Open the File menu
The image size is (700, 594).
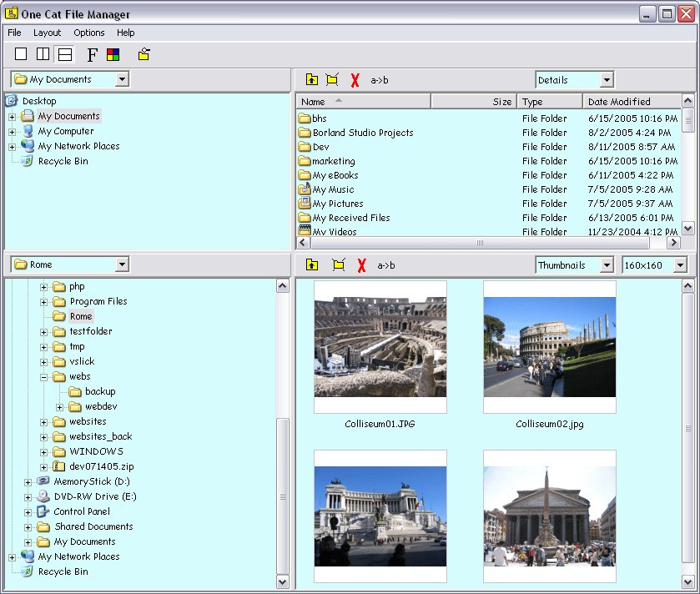[x=14, y=33]
